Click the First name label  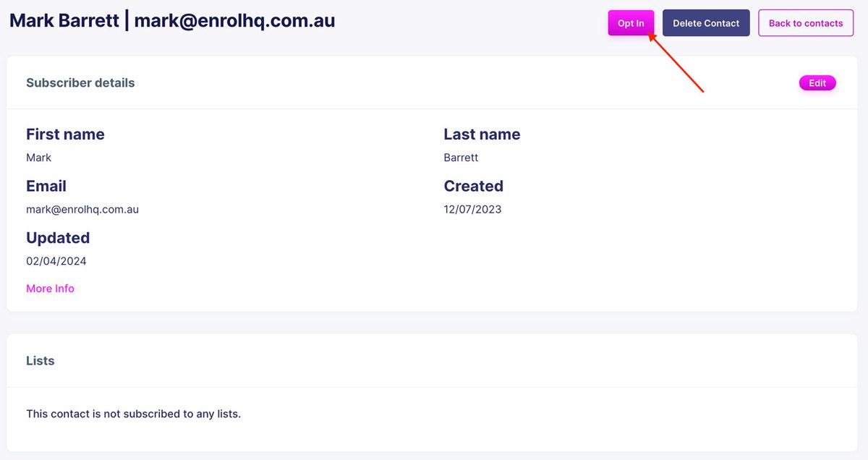65,135
